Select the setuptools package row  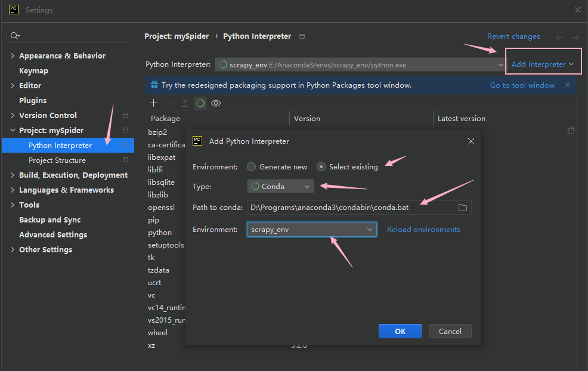166,245
